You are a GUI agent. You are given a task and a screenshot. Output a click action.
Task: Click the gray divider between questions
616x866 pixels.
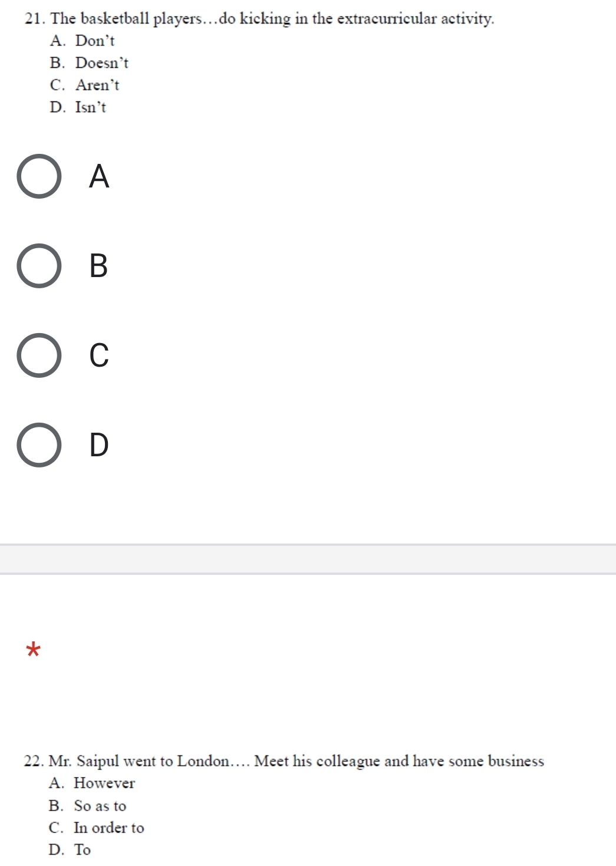tap(308, 559)
